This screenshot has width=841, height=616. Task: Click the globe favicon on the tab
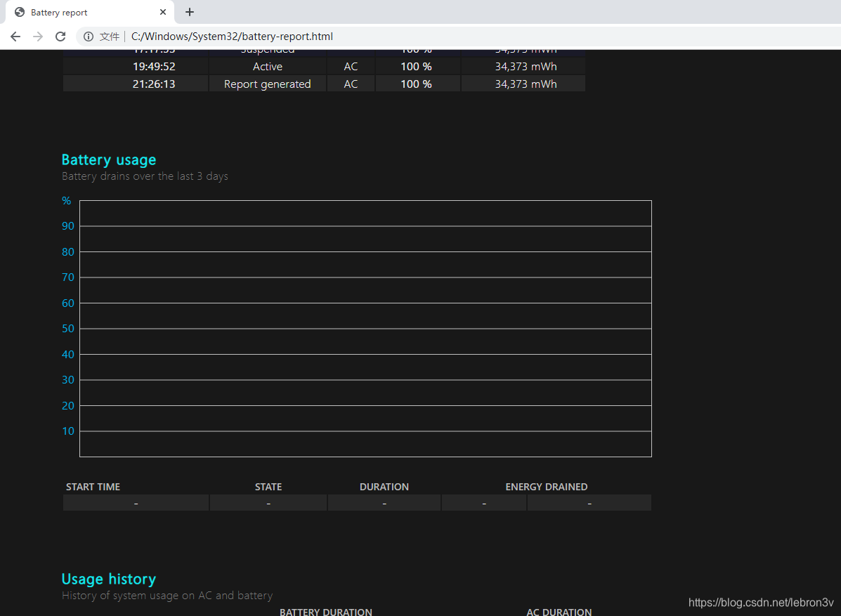[20, 12]
